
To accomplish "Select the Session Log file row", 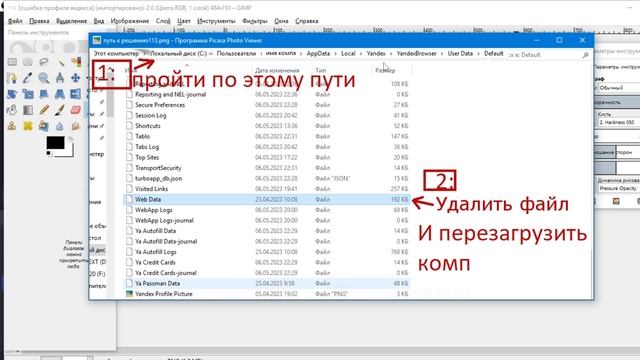I will [x=267, y=116].
